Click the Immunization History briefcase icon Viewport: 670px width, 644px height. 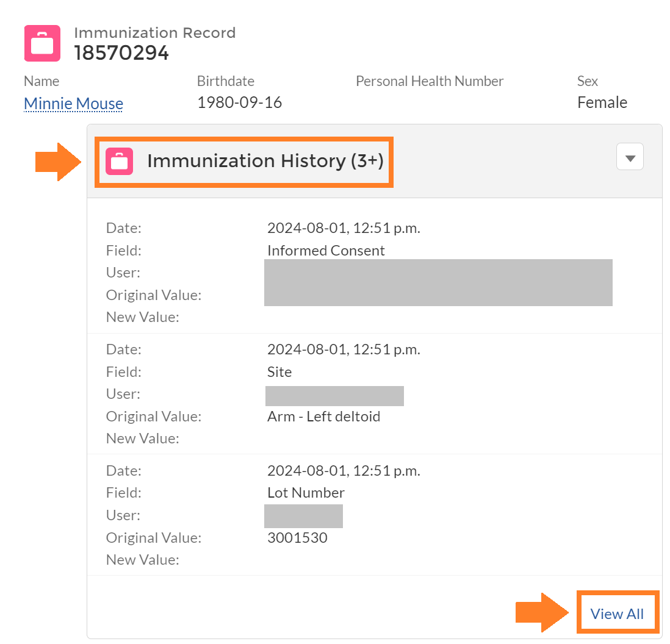pyautogui.click(x=119, y=162)
